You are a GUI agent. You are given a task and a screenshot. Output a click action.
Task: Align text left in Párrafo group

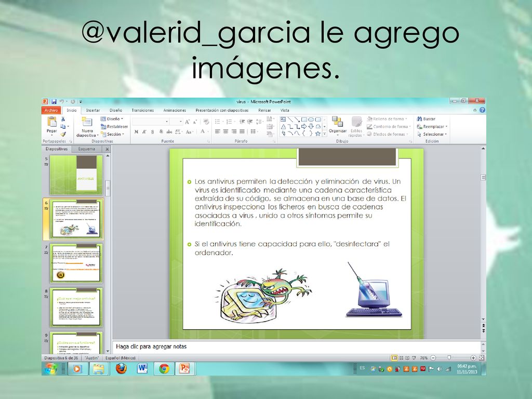(218, 131)
